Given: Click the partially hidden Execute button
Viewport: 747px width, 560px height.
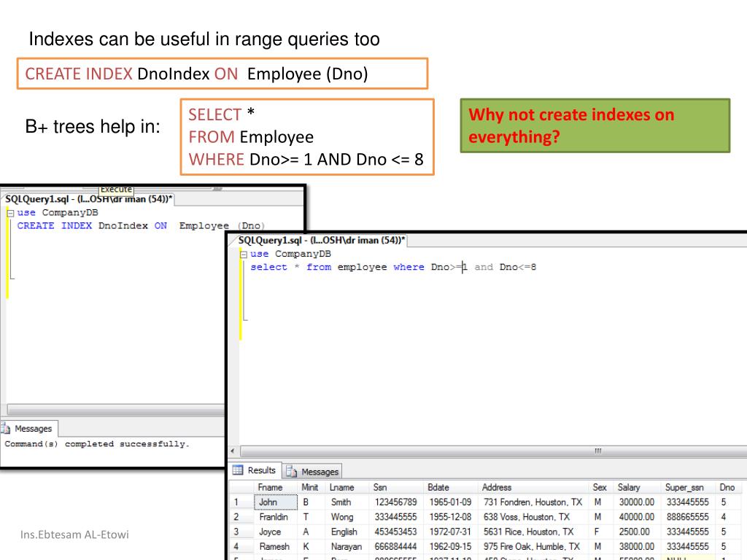Looking at the screenshot, I should (116, 190).
